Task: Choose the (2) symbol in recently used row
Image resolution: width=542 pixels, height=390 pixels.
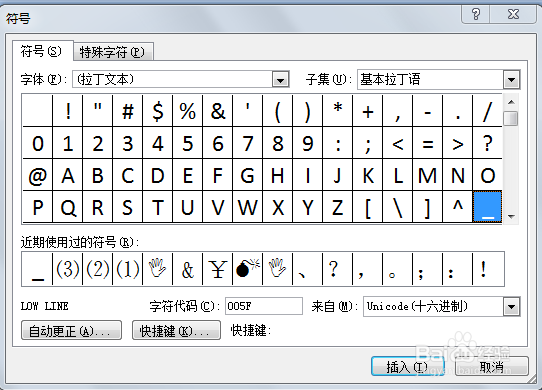Action: tap(98, 269)
